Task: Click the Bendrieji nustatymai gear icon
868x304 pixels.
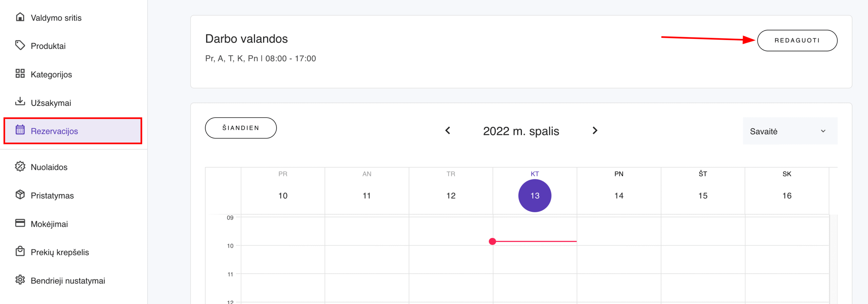Action: click(x=20, y=280)
